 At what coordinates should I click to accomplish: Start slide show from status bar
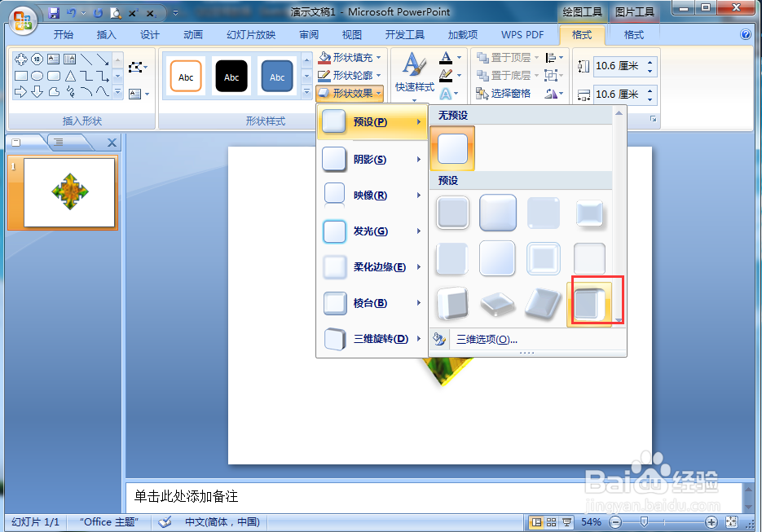[566, 522]
